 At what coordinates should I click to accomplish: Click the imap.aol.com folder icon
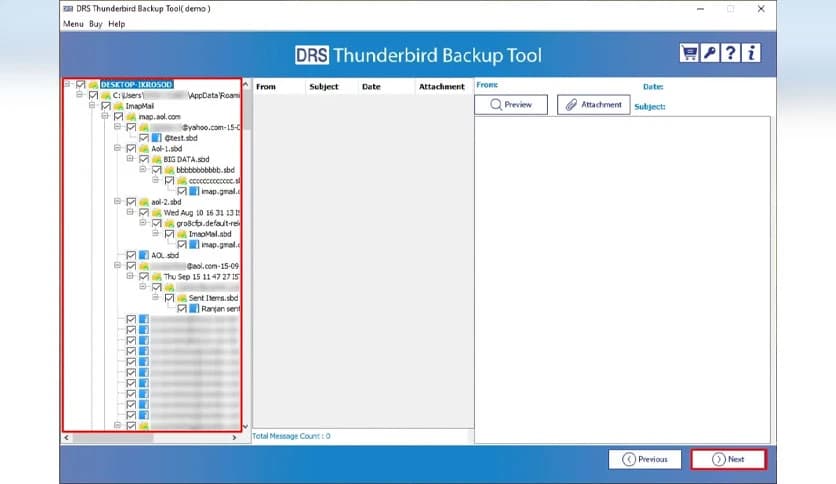click(131, 117)
